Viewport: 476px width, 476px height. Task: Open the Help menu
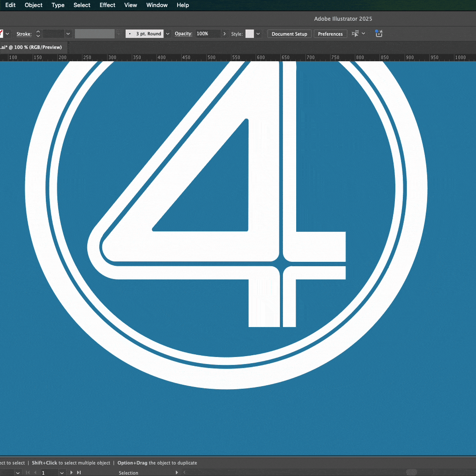(x=183, y=5)
